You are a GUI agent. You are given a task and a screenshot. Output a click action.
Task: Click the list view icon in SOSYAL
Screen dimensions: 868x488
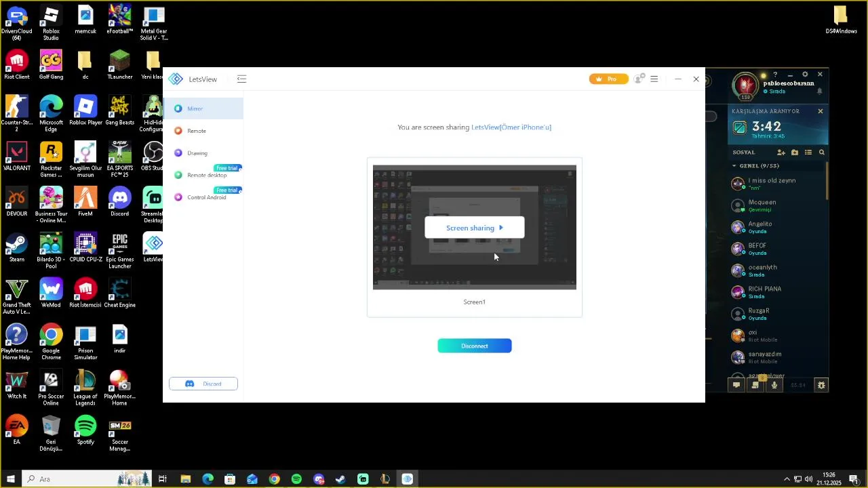808,152
